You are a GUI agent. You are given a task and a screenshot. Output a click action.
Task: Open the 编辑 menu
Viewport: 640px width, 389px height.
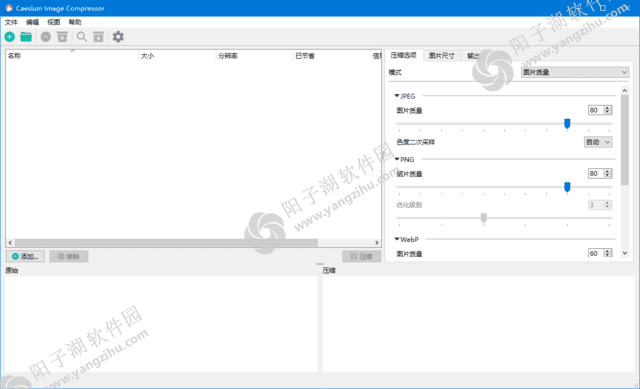point(32,22)
